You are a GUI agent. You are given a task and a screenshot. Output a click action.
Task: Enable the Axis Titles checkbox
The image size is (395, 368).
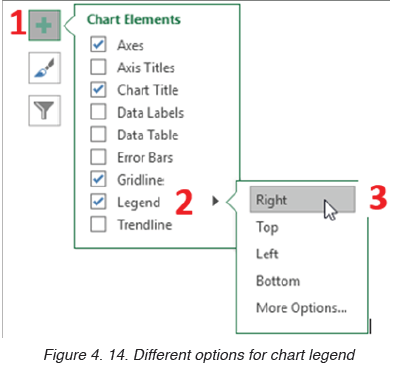pos(98,67)
